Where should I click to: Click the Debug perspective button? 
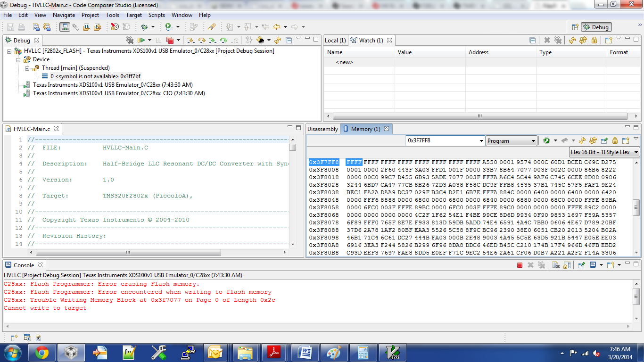596,27
